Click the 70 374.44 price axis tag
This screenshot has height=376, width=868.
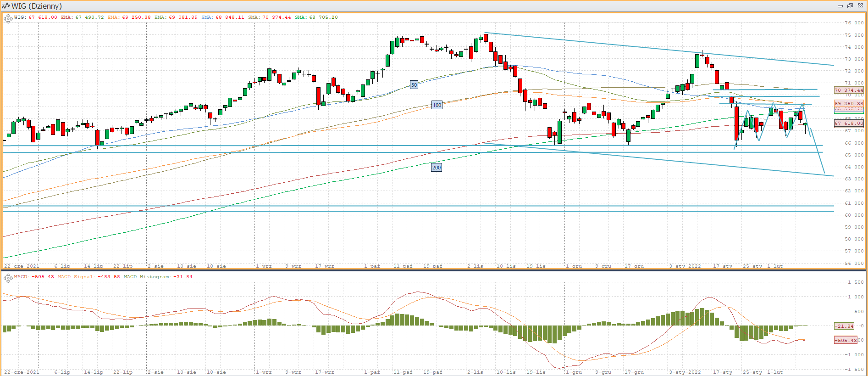coord(848,90)
